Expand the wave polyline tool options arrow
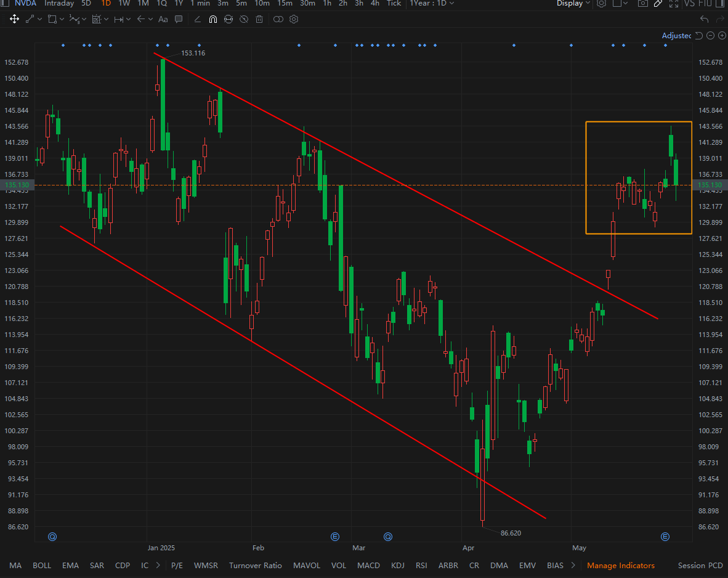Viewport: 728px width, 578px height. (x=84, y=20)
